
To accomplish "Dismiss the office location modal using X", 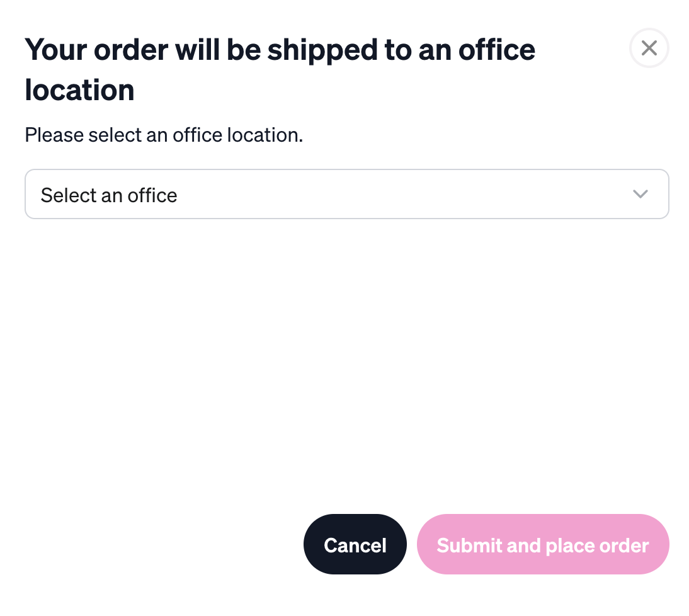I will (649, 48).
